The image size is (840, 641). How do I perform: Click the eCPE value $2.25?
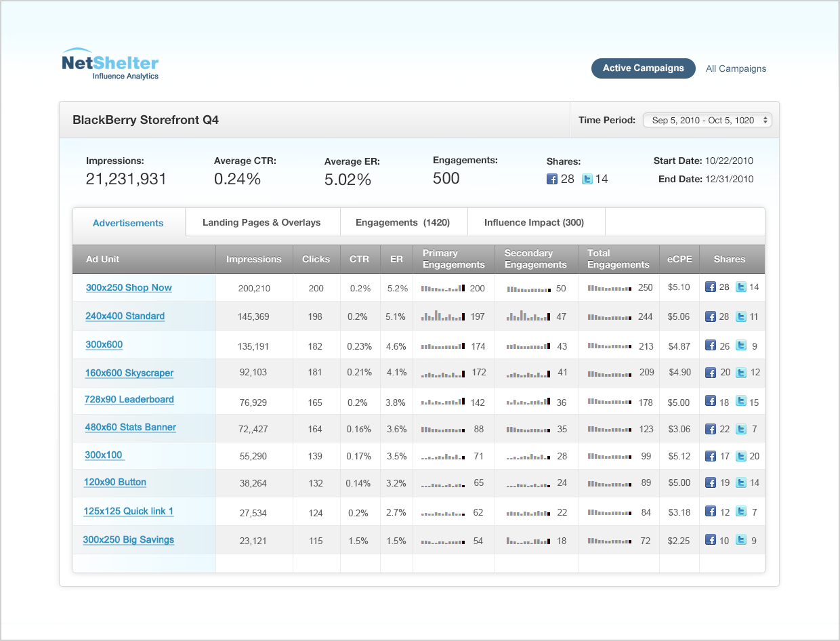679,540
